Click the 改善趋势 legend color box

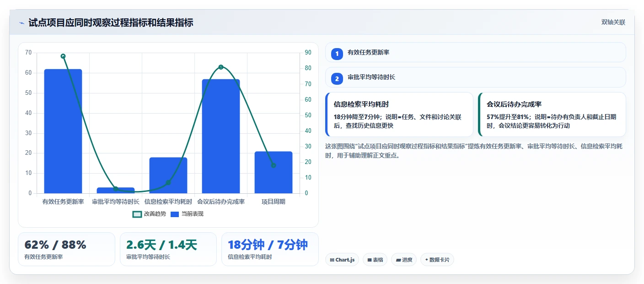coord(137,214)
